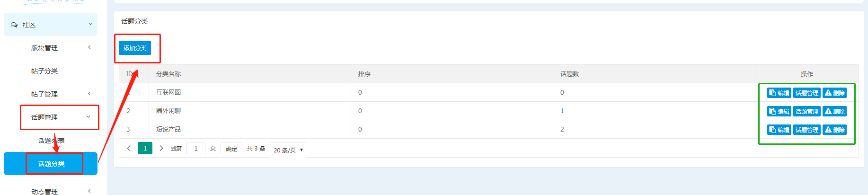Click edit icon for 圈外闲聊 row
This screenshot has width=868, height=195.
772,111
